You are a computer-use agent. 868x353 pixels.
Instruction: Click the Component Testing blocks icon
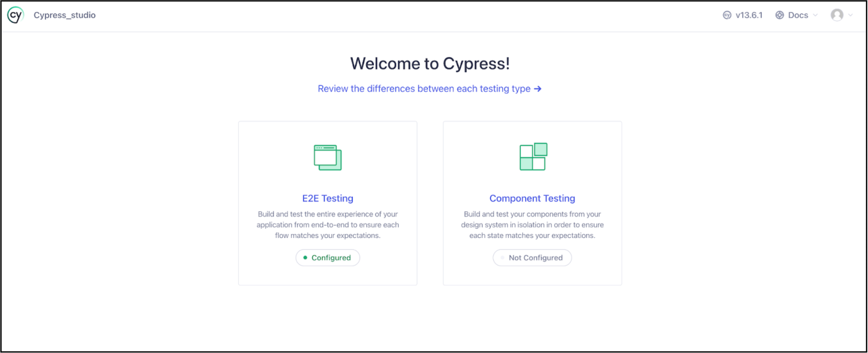click(x=533, y=157)
